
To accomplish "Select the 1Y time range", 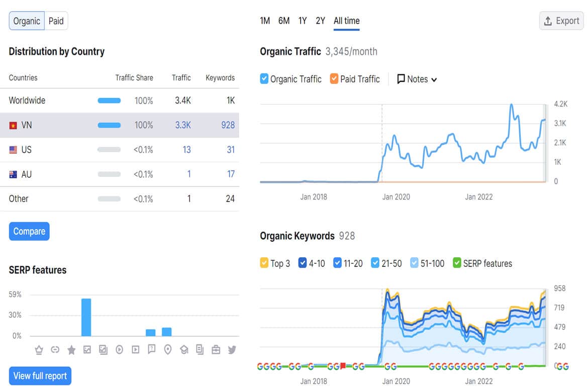I will [x=303, y=21].
